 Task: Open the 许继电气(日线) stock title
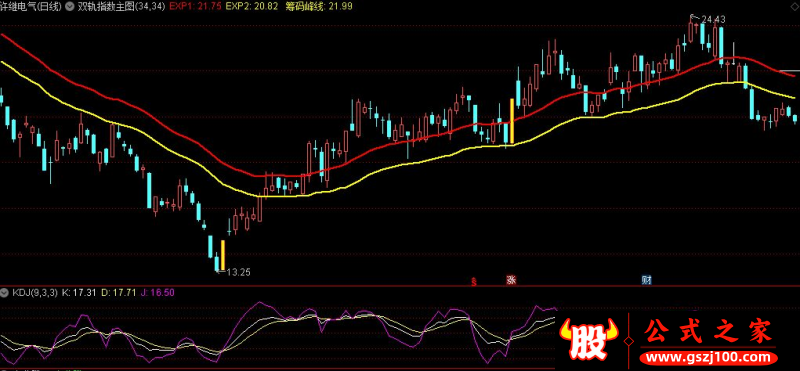tap(32, 7)
